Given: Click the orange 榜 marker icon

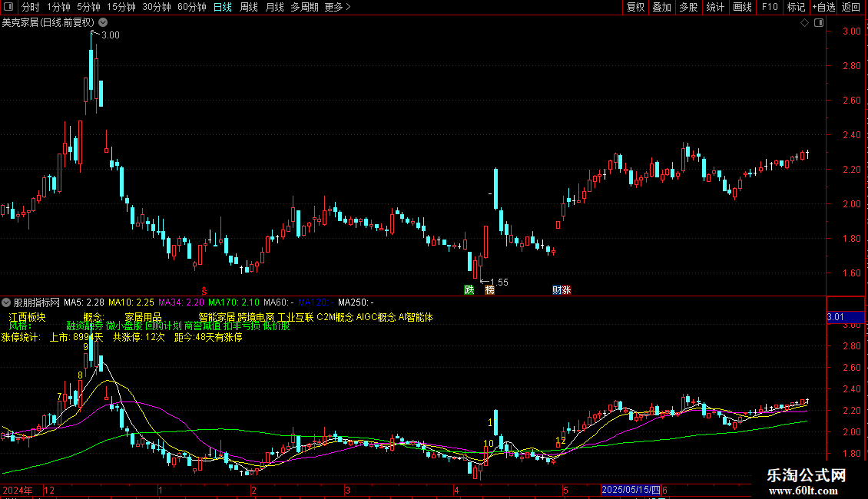Looking at the screenshot, I should coord(489,290).
